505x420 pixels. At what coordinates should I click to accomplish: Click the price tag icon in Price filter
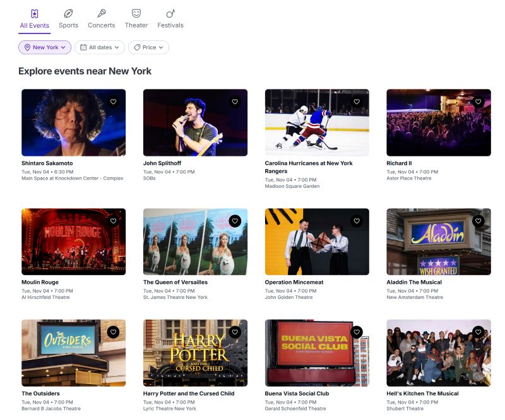tap(136, 47)
